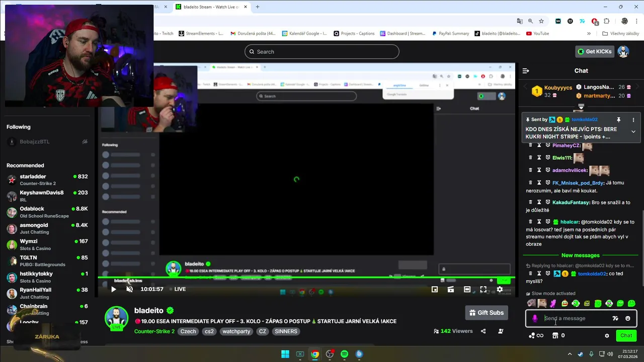Open the user profile avatar menu
The image size is (644, 362).
point(623,51)
